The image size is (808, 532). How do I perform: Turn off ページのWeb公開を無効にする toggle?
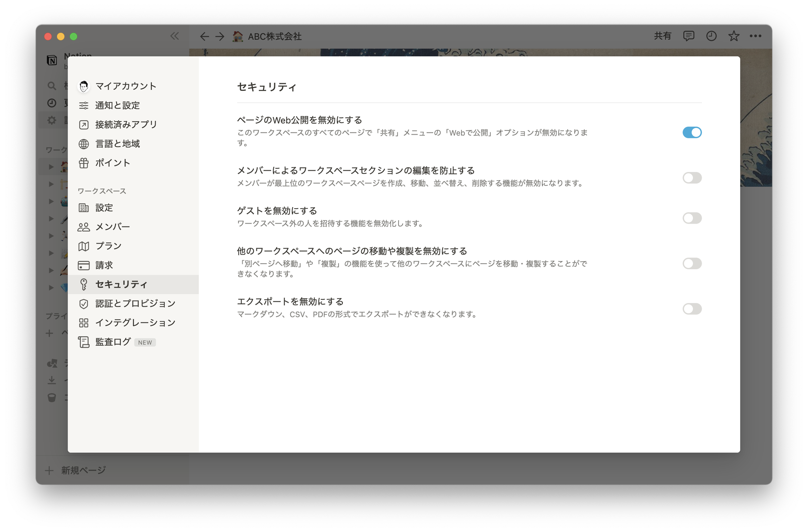click(x=692, y=133)
